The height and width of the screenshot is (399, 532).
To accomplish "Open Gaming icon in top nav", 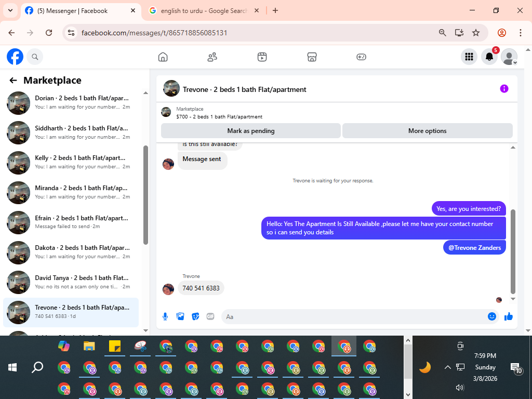I will [362, 57].
